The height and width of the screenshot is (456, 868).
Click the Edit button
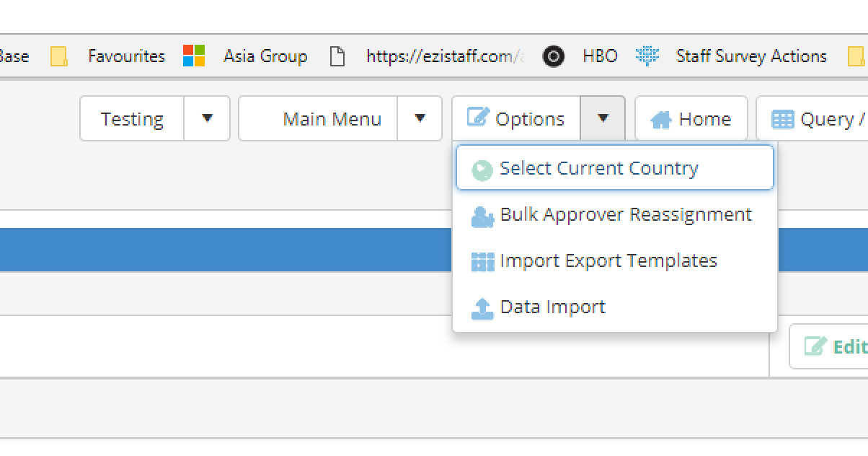coord(830,347)
